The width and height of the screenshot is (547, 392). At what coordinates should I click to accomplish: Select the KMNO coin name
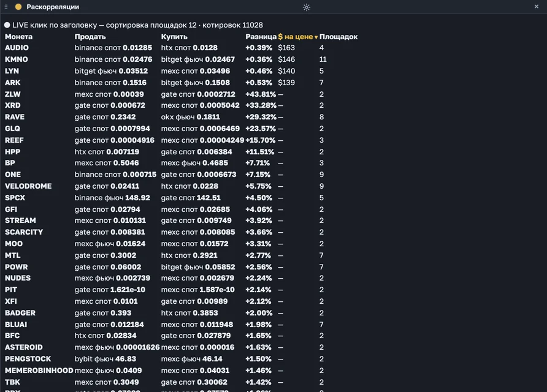tap(17, 59)
